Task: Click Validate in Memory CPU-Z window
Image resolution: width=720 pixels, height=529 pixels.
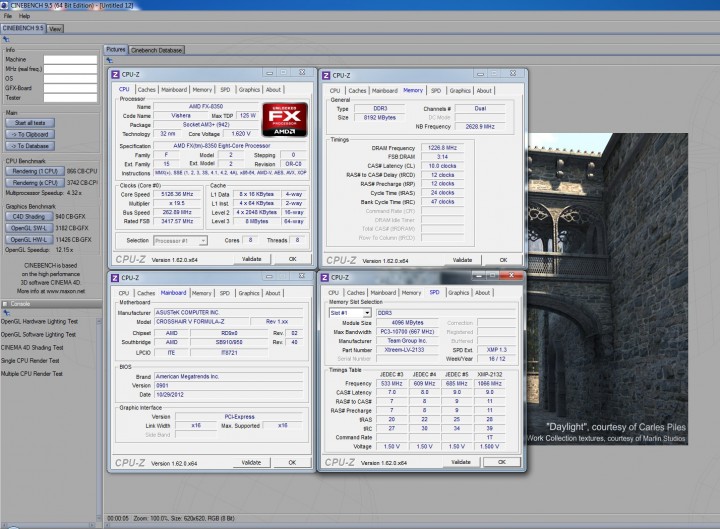Action: coord(462,260)
